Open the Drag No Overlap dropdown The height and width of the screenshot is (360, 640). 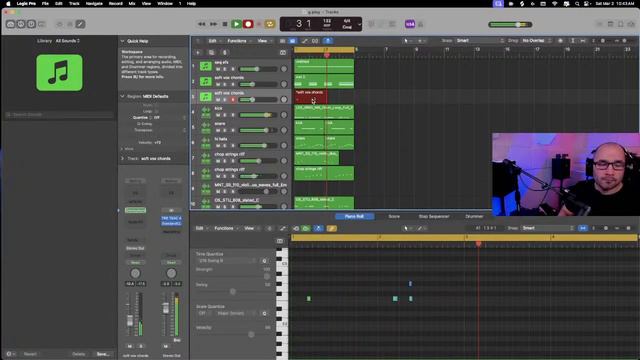tap(536, 41)
